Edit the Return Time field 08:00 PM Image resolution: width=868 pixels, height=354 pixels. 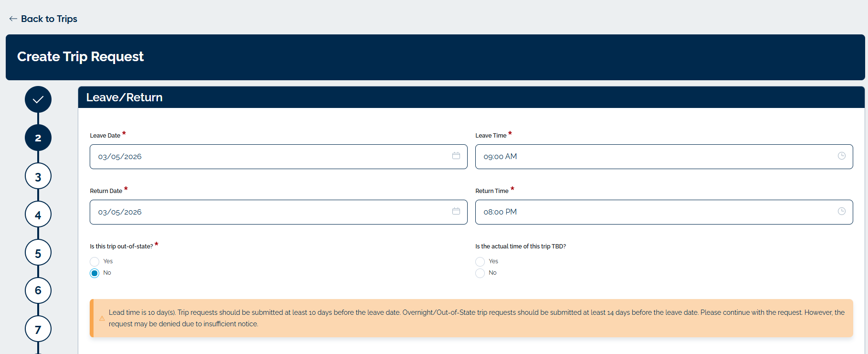click(664, 212)
